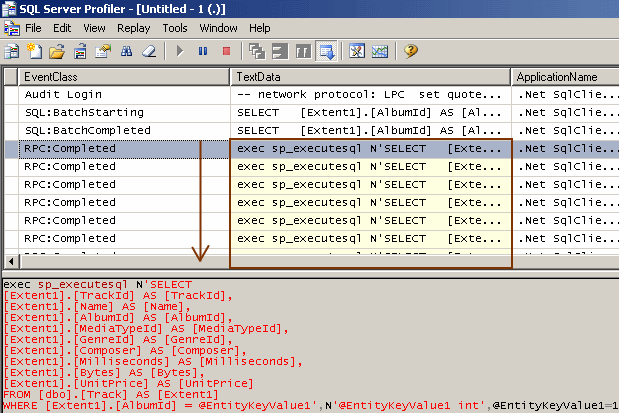The width and height of the screenshot is (619, 413).
Task: Click the Find binoculars icon
Action: click(x=126, y=51)
